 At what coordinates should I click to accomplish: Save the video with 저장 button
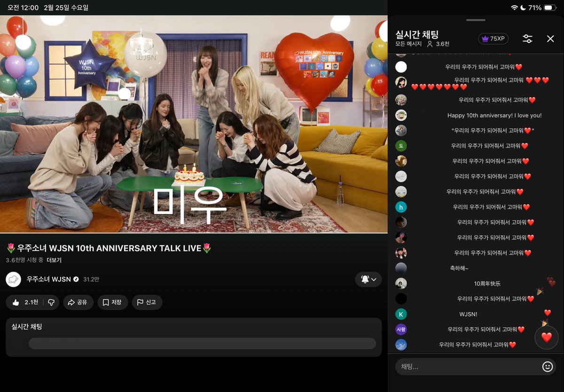coord(112,302)
